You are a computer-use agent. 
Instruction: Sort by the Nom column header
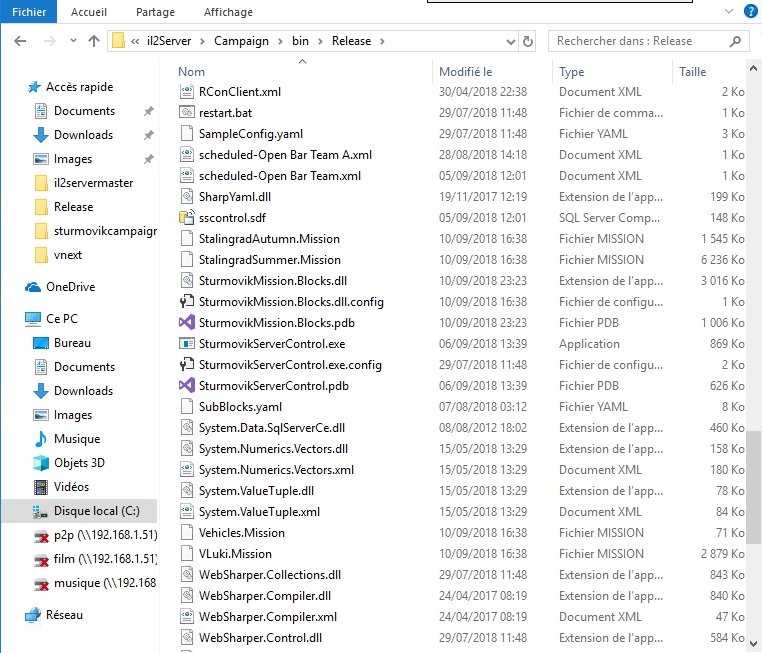191,72
